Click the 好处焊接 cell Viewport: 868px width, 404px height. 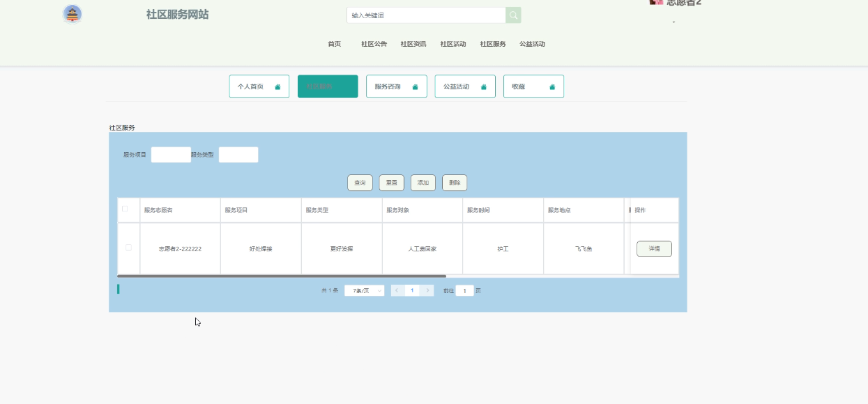(261, 248)
